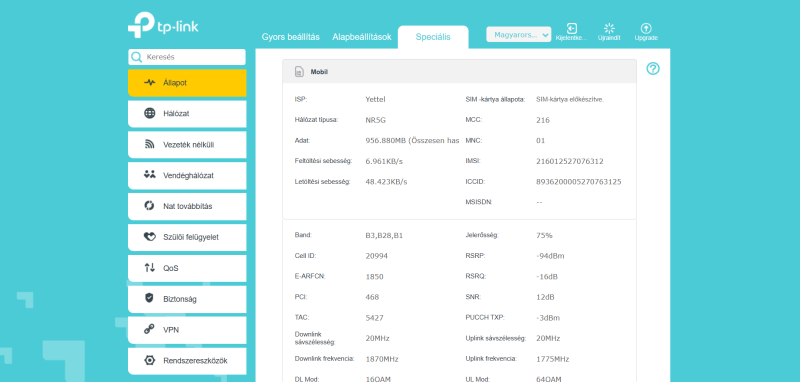Click the E-ARFCN value 1850
800x382 pixels.
coord(374,277)
